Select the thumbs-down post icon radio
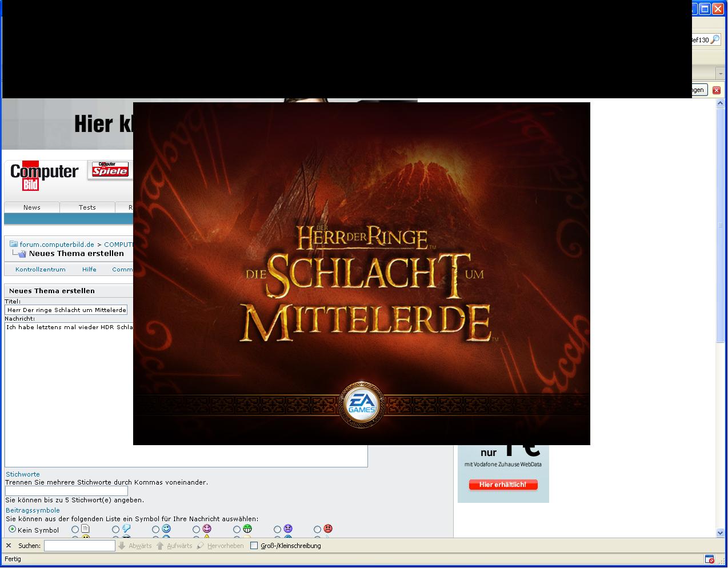This screenshot has width=728, height=568. point(115,530)
